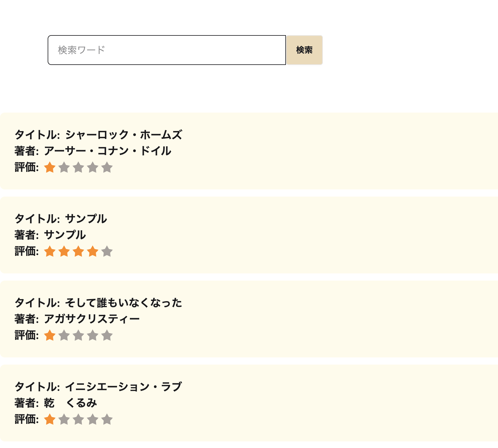Click the filled orange star for シャーロック・ホームズ

click(x=50, y=167)
